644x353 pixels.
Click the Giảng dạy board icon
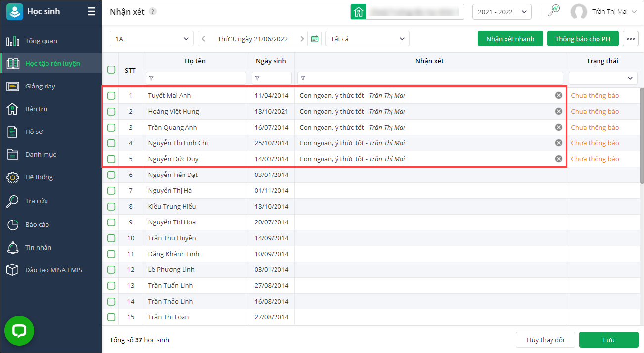13,86
